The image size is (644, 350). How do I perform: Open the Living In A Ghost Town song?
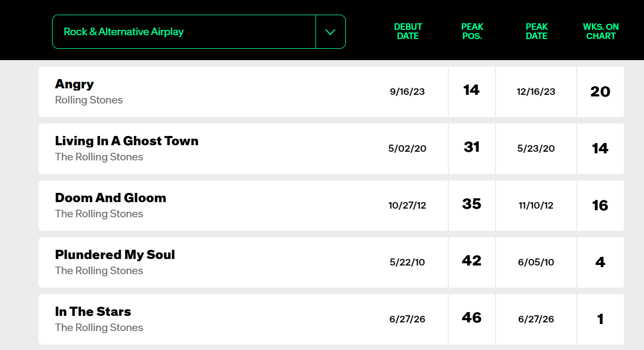(x=126, y=141)
